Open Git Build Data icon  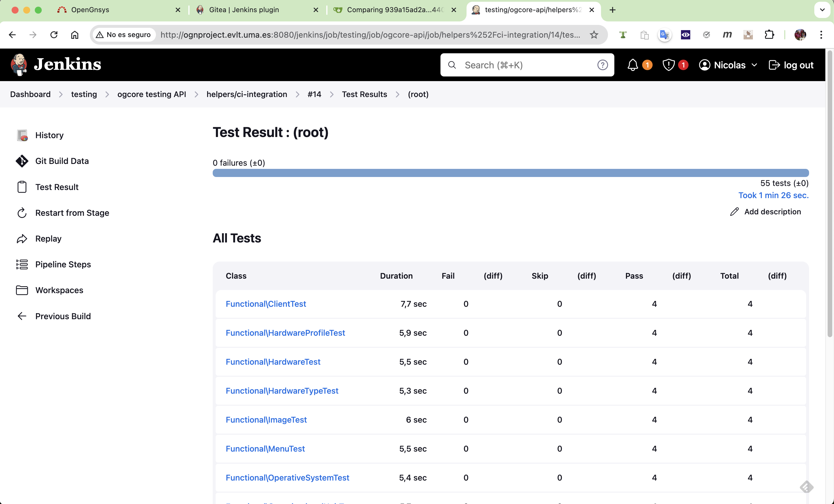click(22, 161)
